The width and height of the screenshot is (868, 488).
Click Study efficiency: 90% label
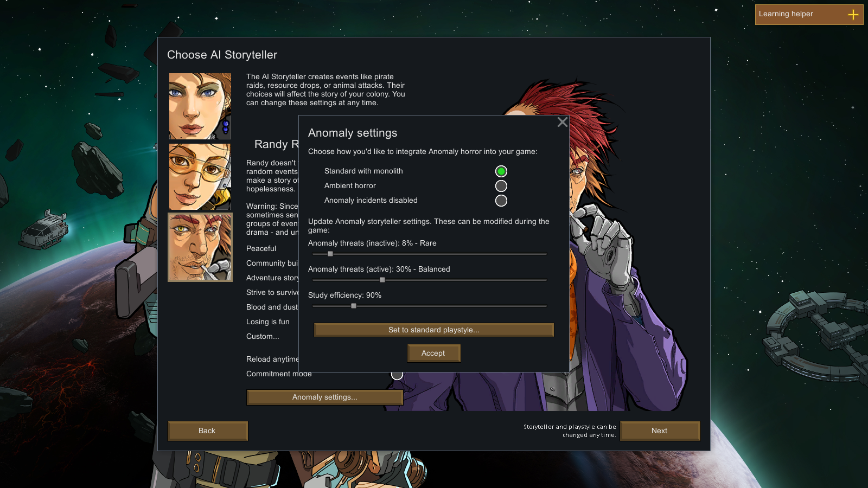coord(344,295)
